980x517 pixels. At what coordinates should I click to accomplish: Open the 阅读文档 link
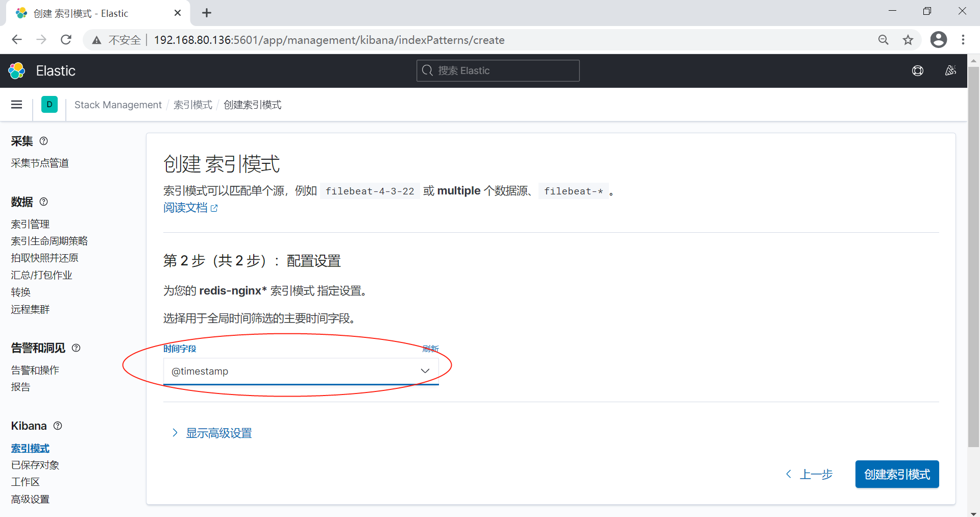[190, 208]
